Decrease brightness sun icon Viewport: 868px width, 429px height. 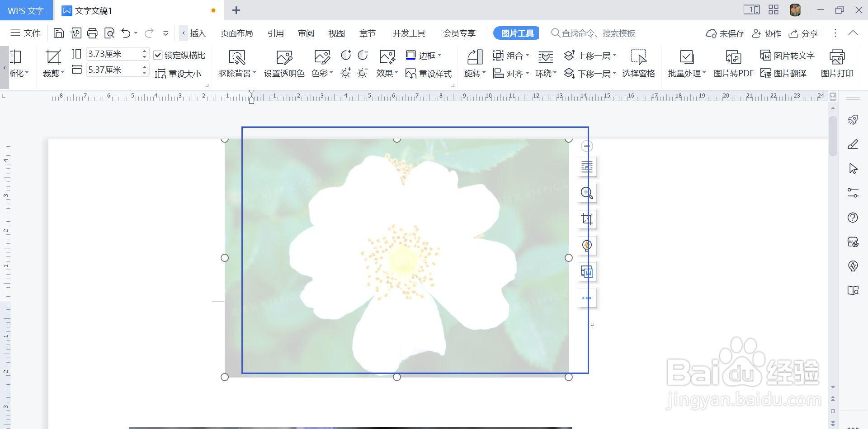coord(363,73)
